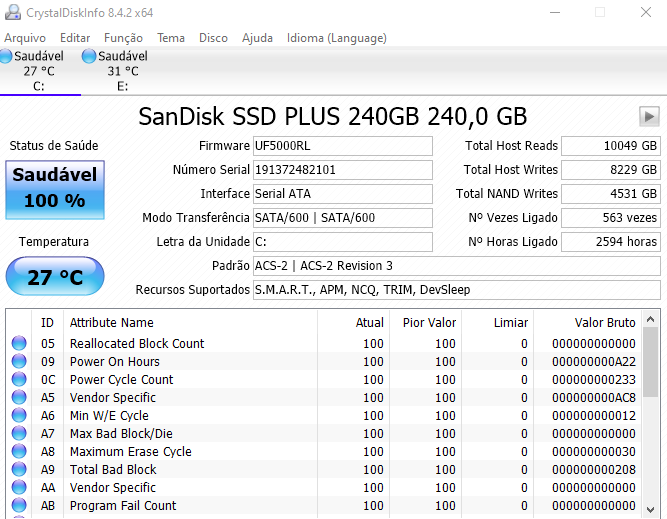Select the Power Cycle Count attribute name
Screen dimensions: 667x519
coord(122,379)
